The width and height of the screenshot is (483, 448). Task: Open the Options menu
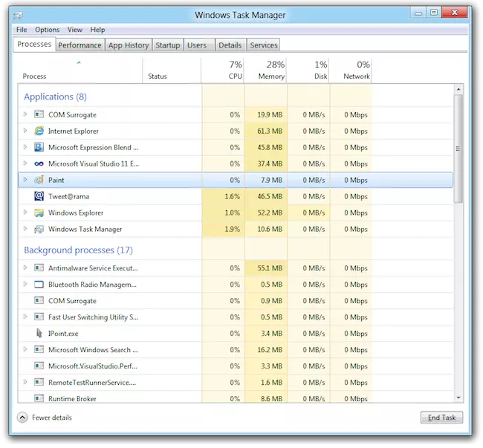tap(47, 30)
